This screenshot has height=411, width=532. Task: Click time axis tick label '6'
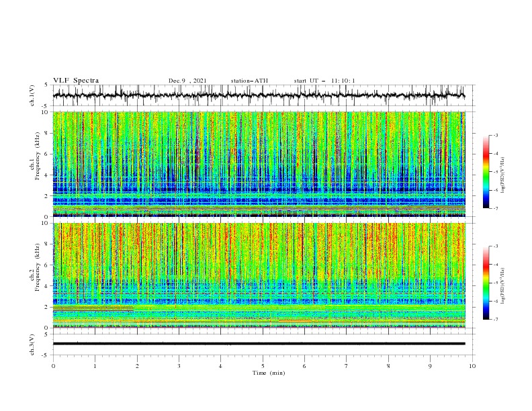(x=304, y=366)
